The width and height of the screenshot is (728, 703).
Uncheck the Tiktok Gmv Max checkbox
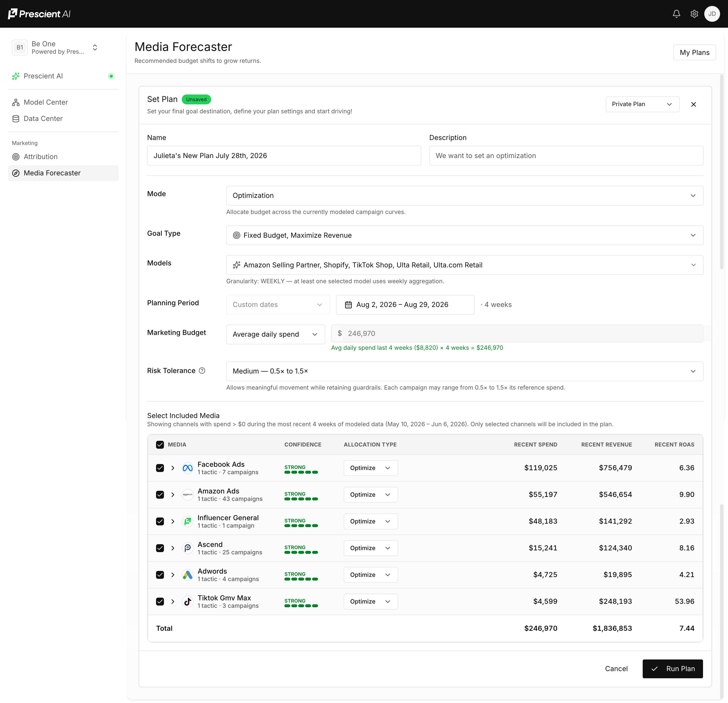160,602
